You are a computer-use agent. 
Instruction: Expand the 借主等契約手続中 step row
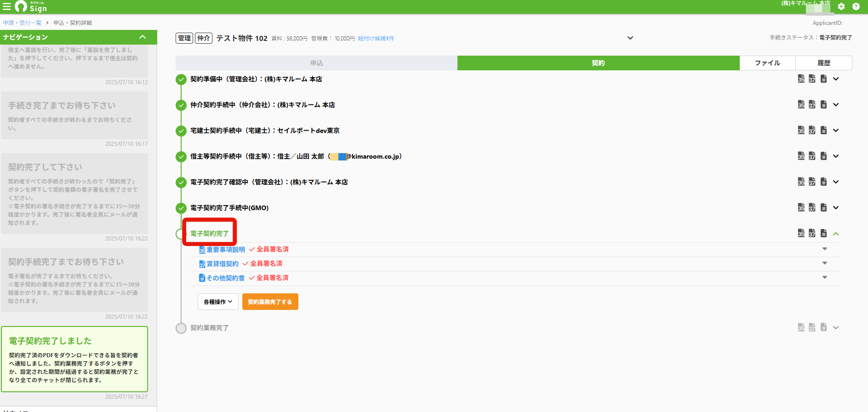(x=836, y=156)
